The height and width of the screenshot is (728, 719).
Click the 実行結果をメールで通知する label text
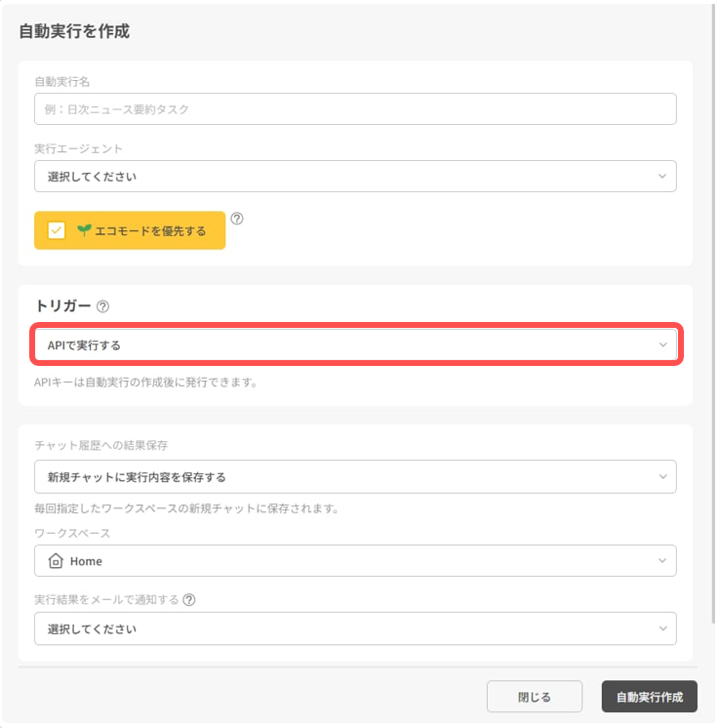pyautogui.click(x=106, y=600)
